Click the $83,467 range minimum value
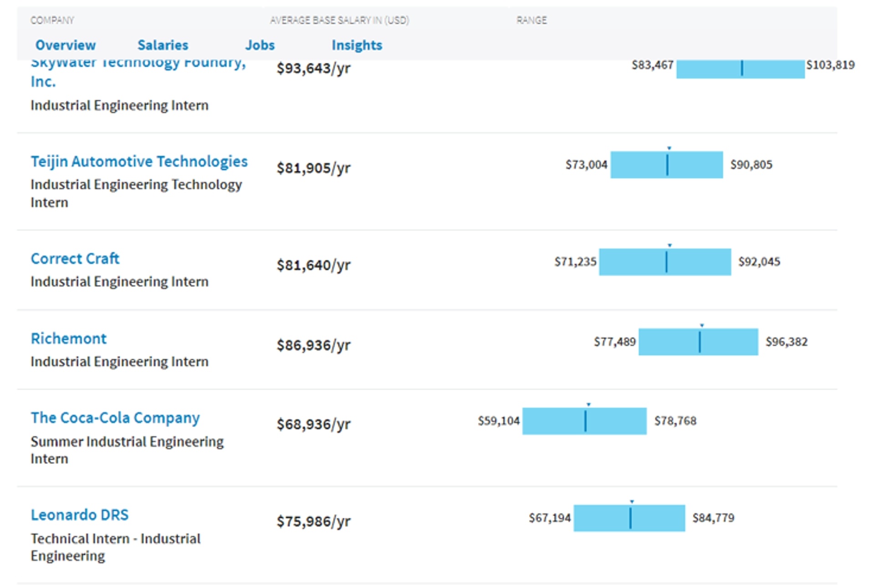Viewport: 875px width, 588px height. [x=653, y=65]
